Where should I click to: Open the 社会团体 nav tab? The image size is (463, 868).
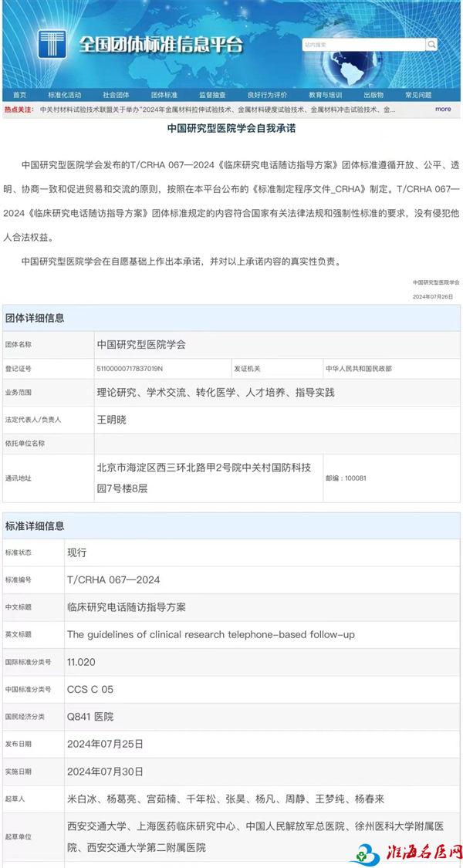point(116,95)
